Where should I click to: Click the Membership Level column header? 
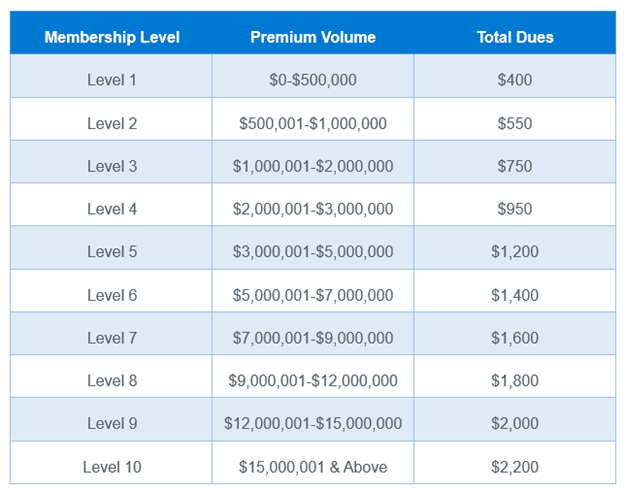click(x=111, y=37)
